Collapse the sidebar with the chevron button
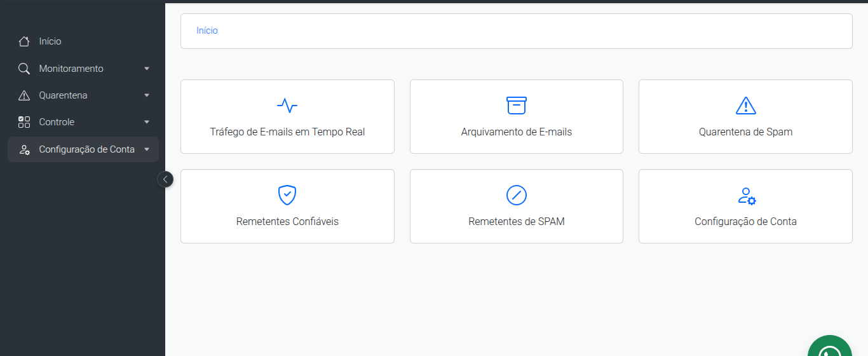The height and width of the screenshot is (356, 868). tap(165, 179)
